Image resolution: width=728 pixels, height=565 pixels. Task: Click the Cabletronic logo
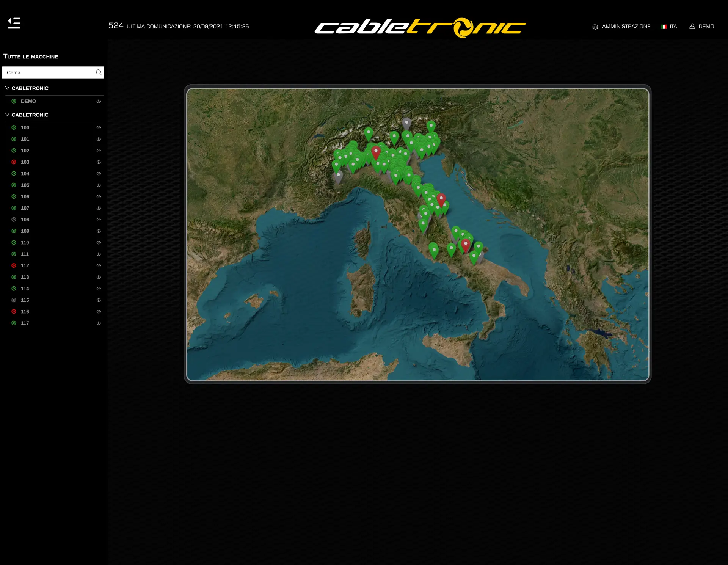pyautogui.click(x=420, y=27)
